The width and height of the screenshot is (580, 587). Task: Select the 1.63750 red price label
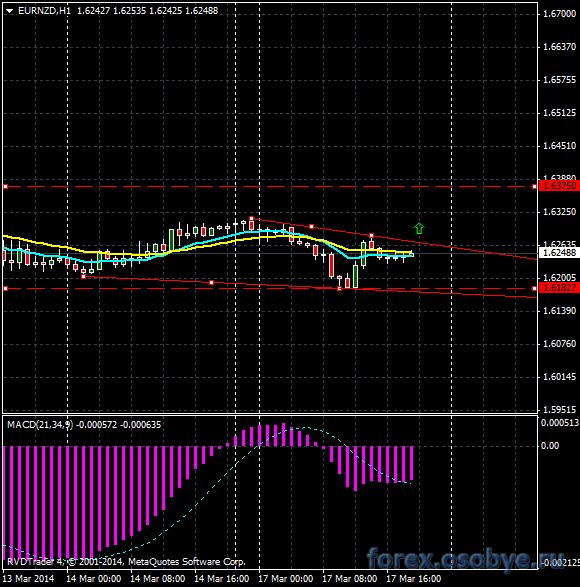559,186
